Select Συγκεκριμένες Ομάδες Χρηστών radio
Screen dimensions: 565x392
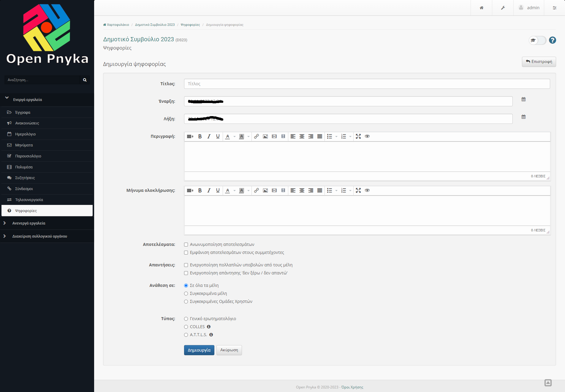186,302
